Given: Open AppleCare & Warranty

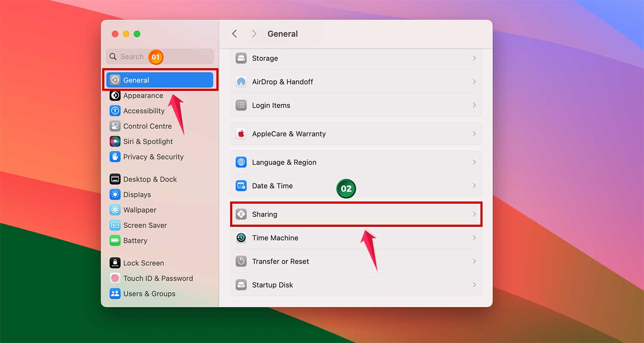Looking at the screenshot, I should pos(356,133).
